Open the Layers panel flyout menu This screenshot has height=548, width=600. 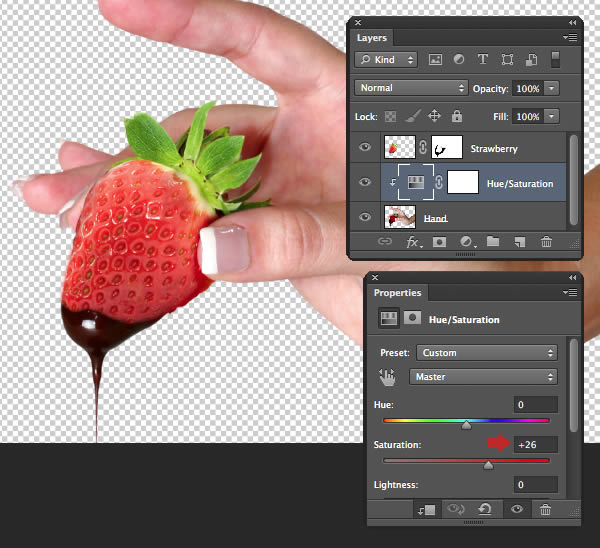[x=570, y=38]
